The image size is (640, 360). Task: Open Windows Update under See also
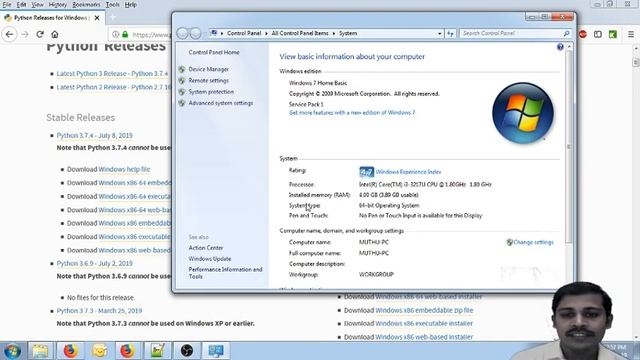coord(210,259)
